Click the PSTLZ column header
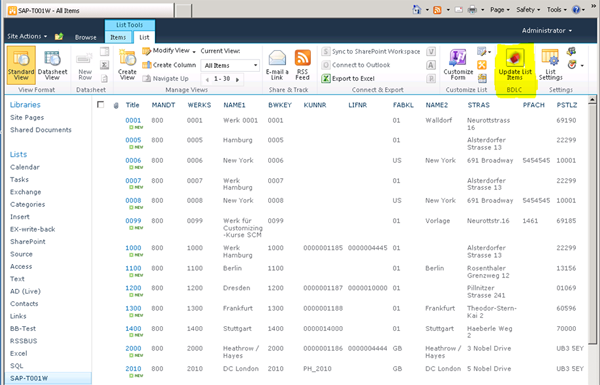This screenshot has width=600, height=385. point(567,105)
